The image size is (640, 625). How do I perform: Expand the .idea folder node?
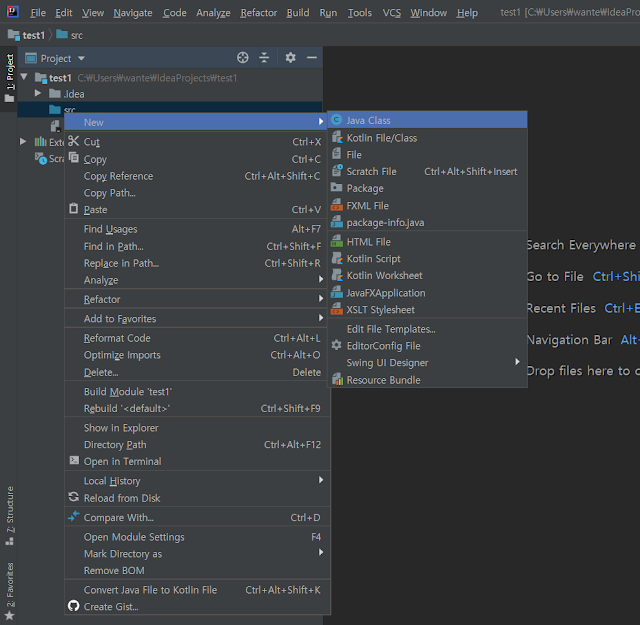point(38,93)
